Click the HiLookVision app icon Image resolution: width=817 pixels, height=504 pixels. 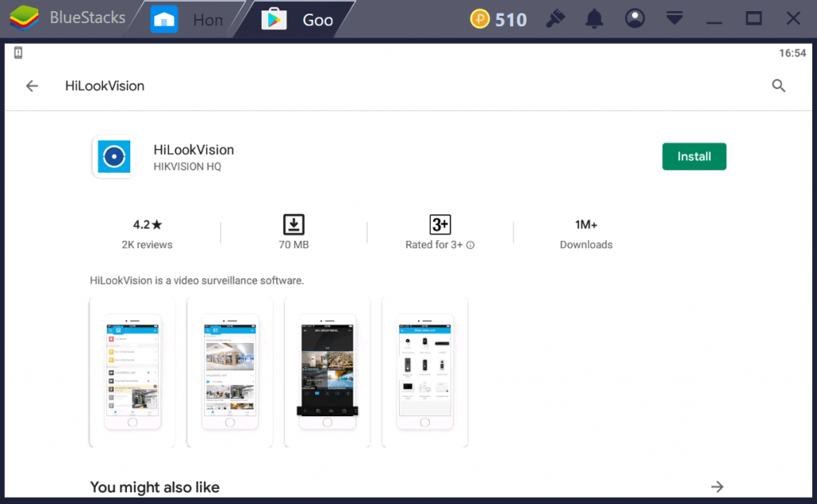pos(113,156)
